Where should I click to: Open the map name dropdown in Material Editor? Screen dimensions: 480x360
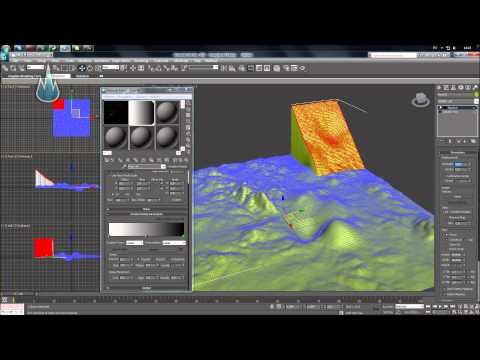pos(147,166)
